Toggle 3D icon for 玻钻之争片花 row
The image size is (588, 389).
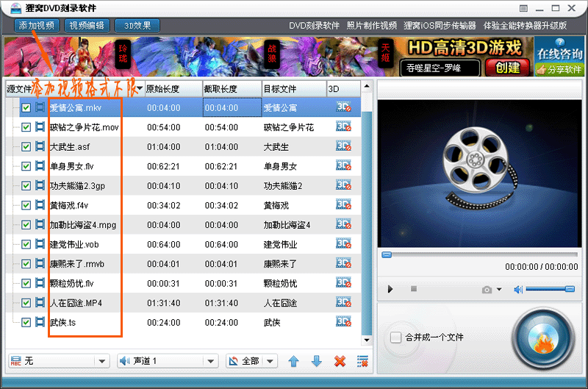pyautogui.click(x=343, y=126)
